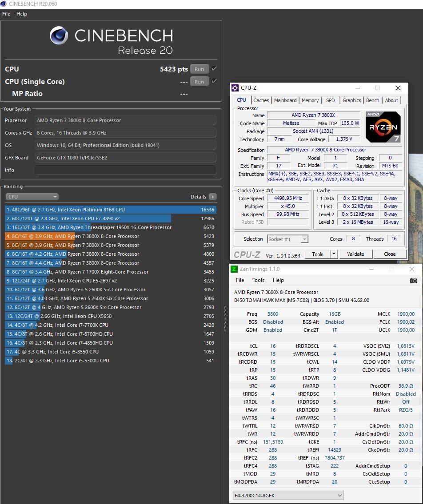Switch to the Caches tab in CPU-Z
The width and height of the screenshot is (423, 504).
[x=261, y=100]
